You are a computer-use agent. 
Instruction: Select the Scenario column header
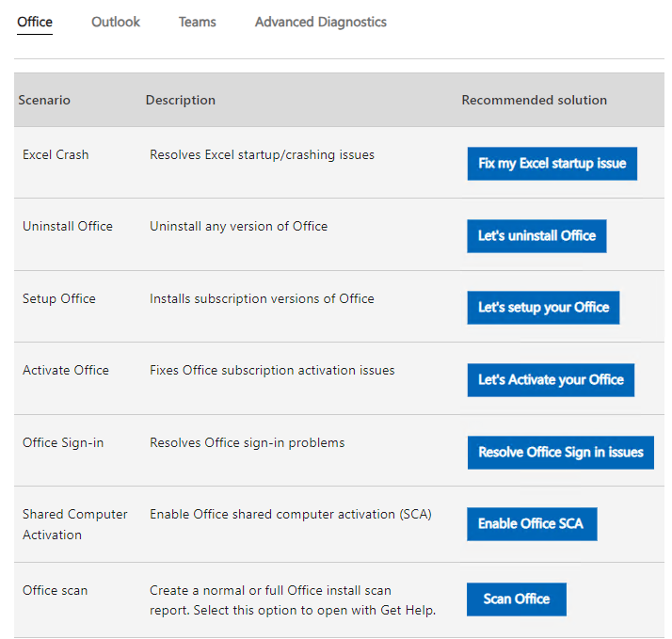pyautogui.click(x=44, y=100)
